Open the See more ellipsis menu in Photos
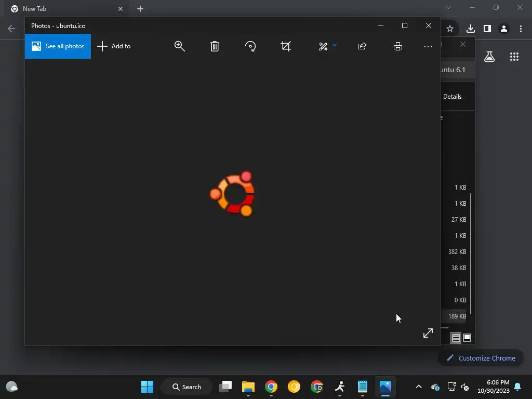532x399 pixels. 428,46
